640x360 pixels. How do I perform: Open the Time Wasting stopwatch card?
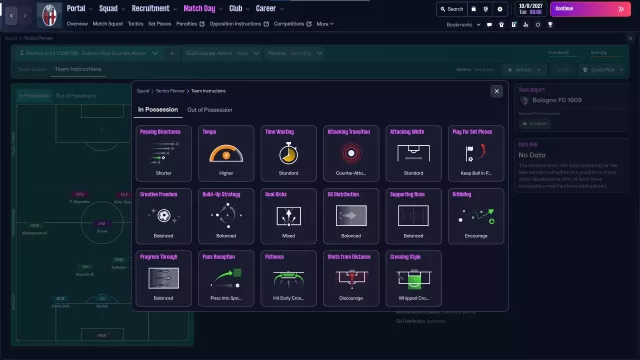(x=288, y=153)
